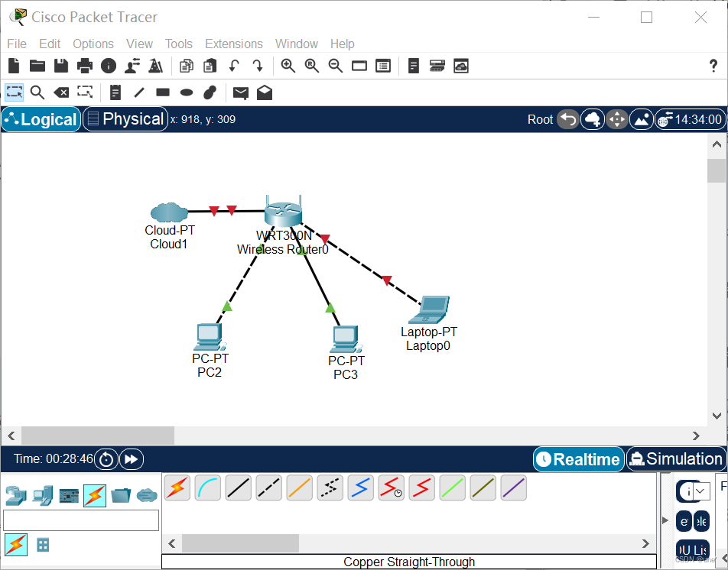Click the Add Complex PDU open envelope icon

tap(265, 92)
